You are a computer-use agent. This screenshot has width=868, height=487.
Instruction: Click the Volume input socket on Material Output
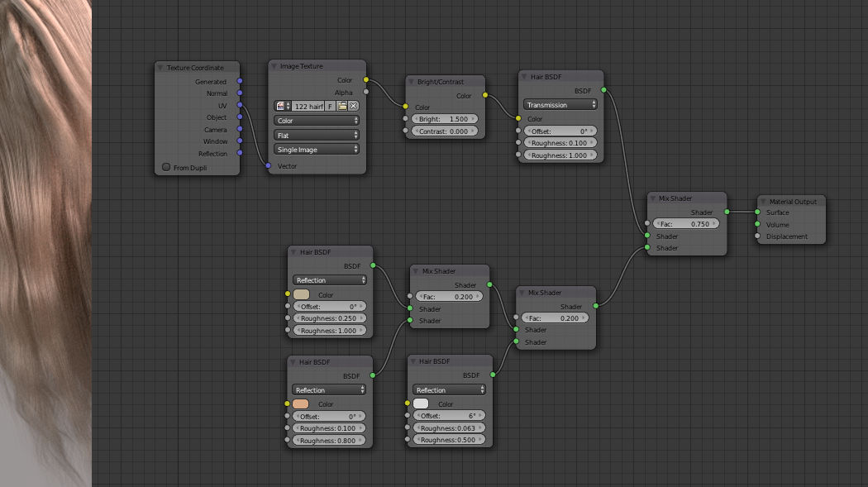coord(757,224)
